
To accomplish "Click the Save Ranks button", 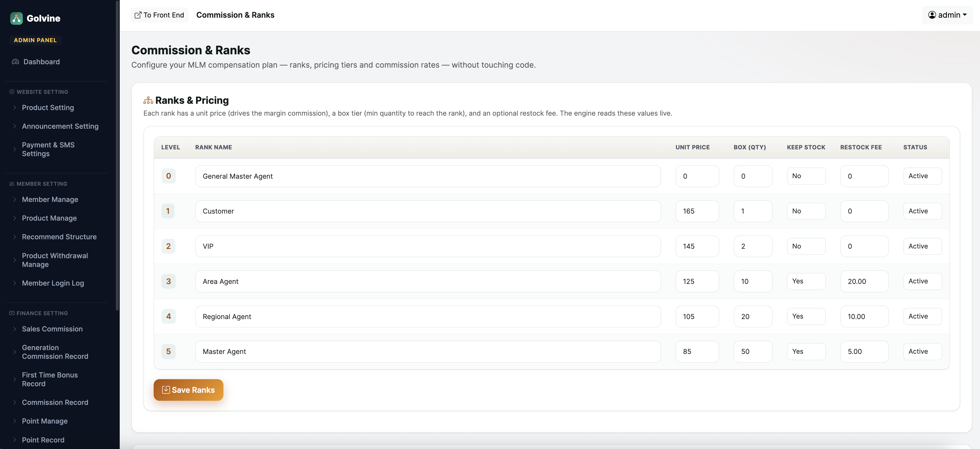I will pos(188,390).
